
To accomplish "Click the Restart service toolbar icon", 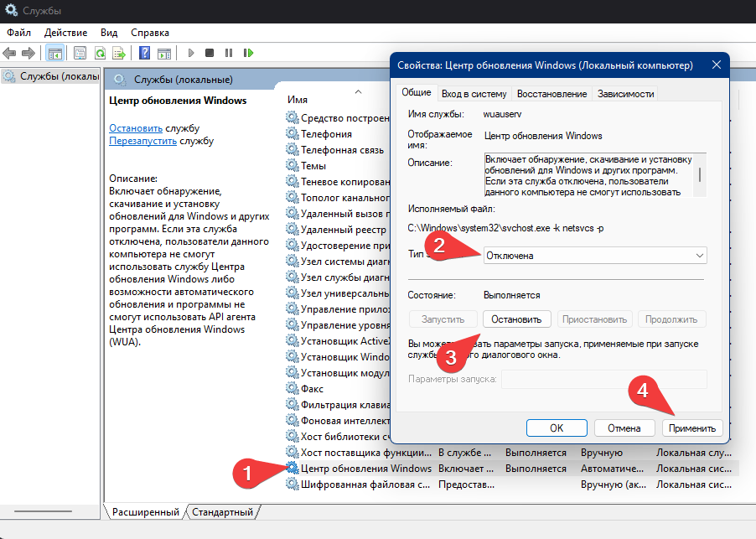I will pos(248,53).
